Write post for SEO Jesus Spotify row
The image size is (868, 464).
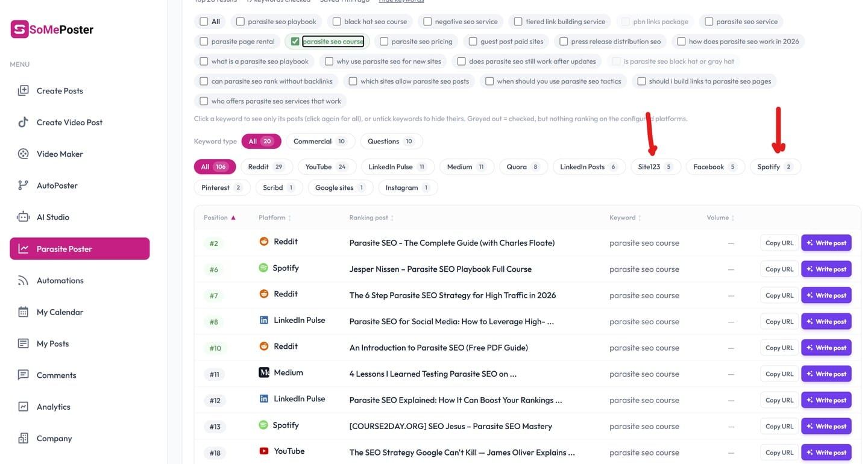[x=826, y=426]
